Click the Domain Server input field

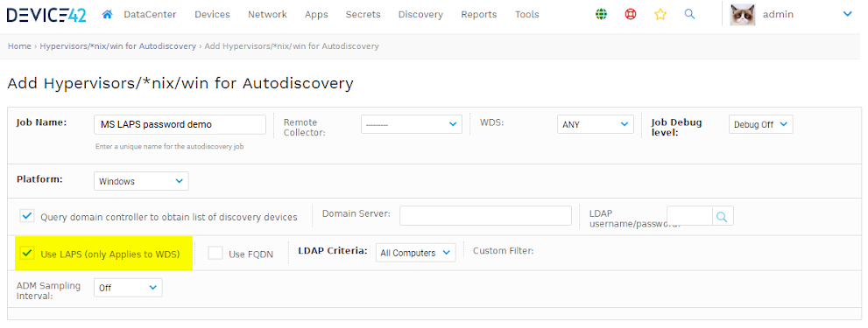(485, 216)
